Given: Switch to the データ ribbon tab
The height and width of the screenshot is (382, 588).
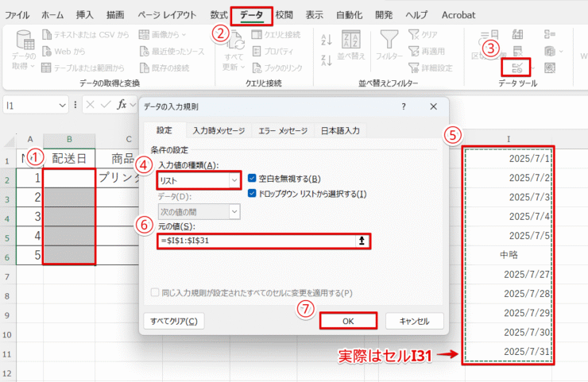Looking at the screenshot, I should 251,15.
